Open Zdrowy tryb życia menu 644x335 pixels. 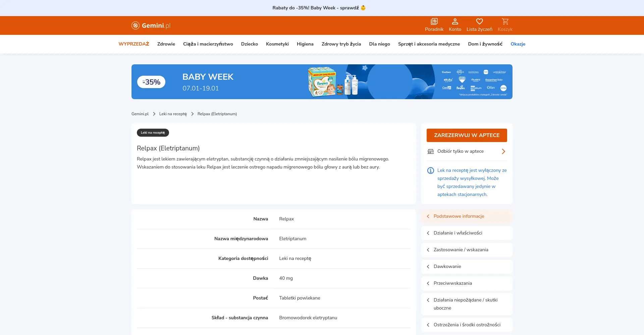[341, 44]
